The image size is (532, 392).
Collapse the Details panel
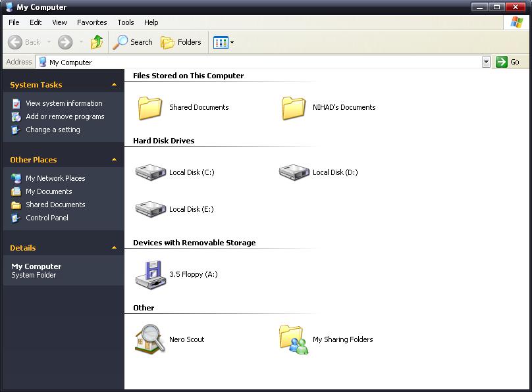pos(114,248)
